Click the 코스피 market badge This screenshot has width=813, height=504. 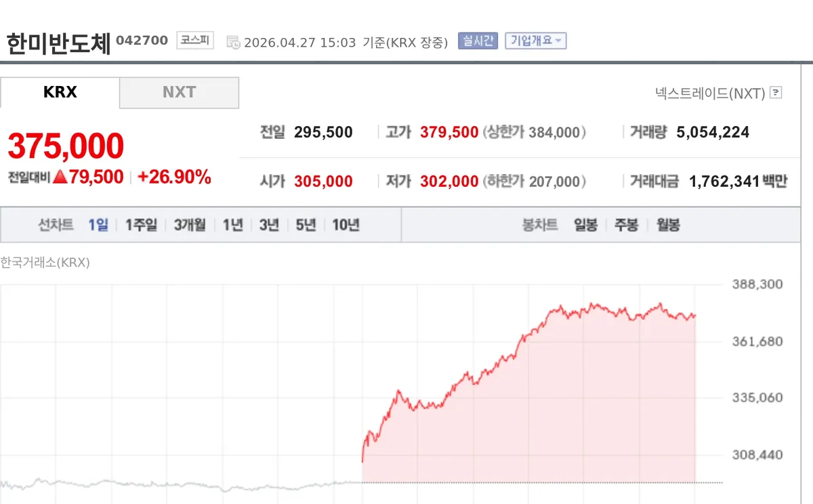click(195, 41)
